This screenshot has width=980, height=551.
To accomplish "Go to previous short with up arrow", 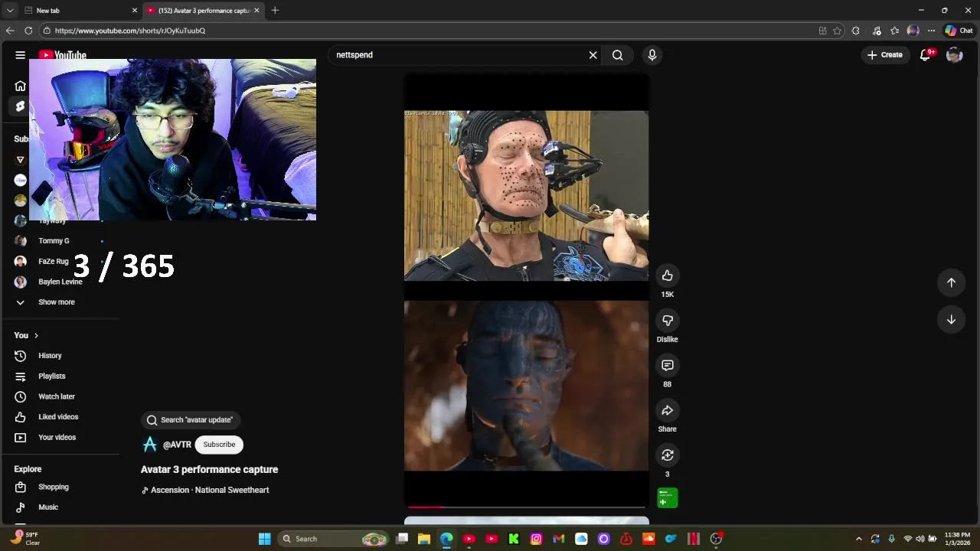I will click(951, 282).
